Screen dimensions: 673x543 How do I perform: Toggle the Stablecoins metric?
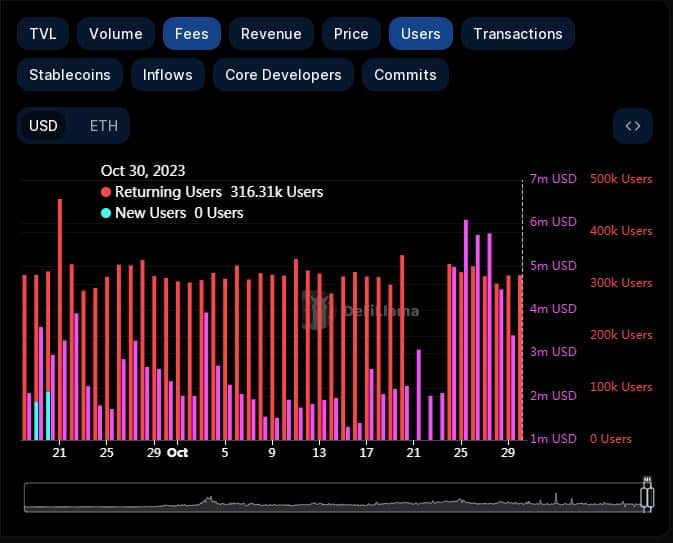click(x=70, y=75)
